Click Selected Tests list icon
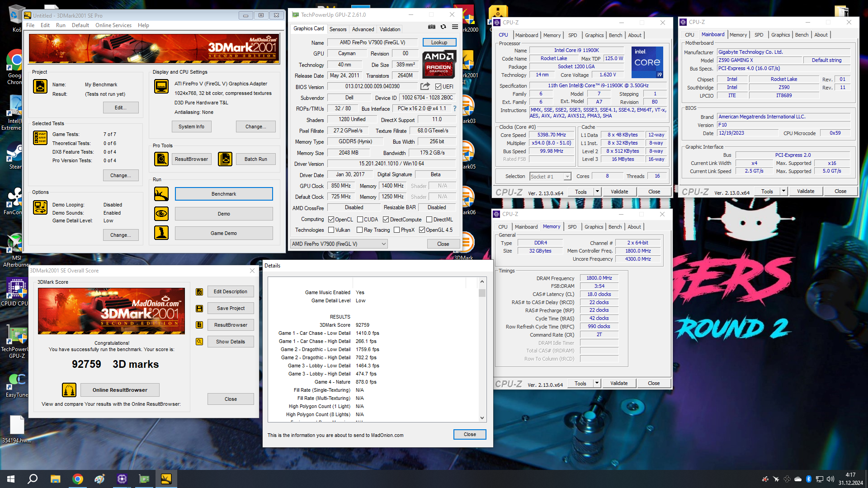This screenshot has height=488, width=868. click(x=40, y=138)
